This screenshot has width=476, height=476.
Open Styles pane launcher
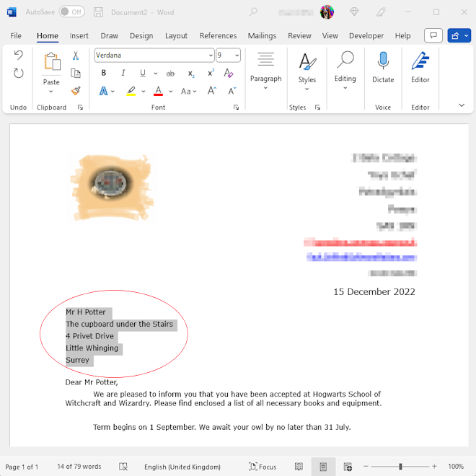[x=317, y=107]
